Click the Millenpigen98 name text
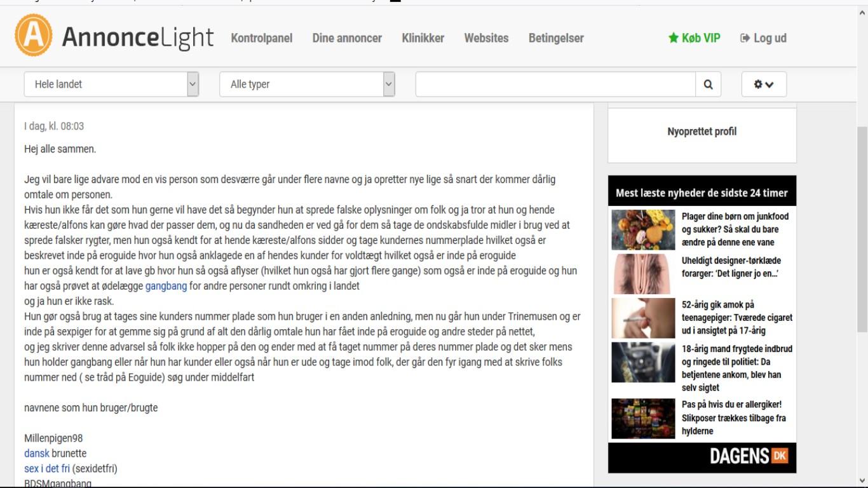The height and width of the screenshot is (488, 868). click(x=53, y=438)
